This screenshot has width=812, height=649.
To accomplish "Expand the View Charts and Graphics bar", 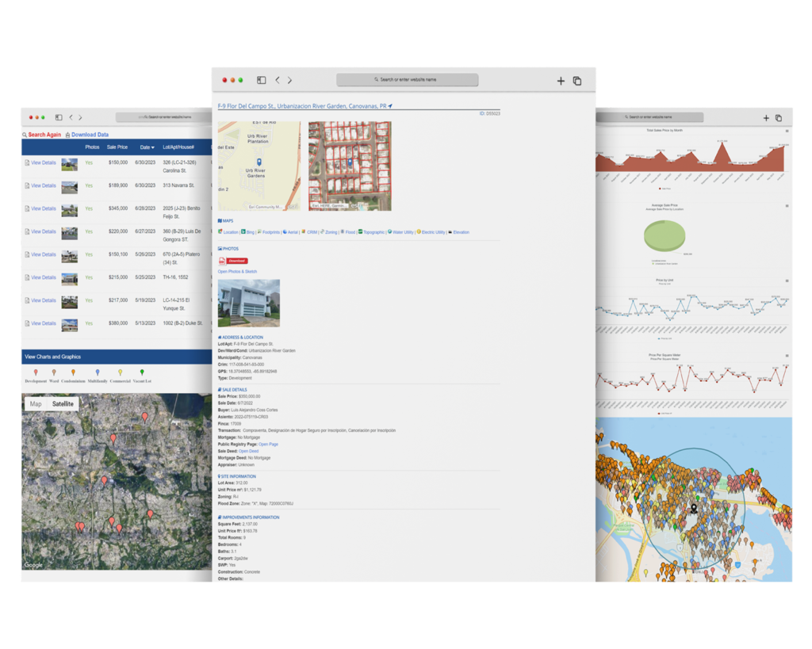I will [x=52, y=357].
